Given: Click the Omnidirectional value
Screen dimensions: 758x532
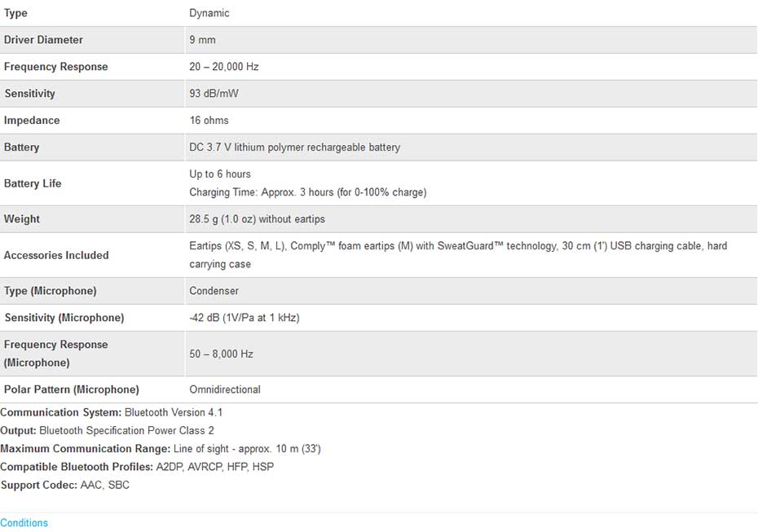Looking at the screenshot, I should coord(225,389).
